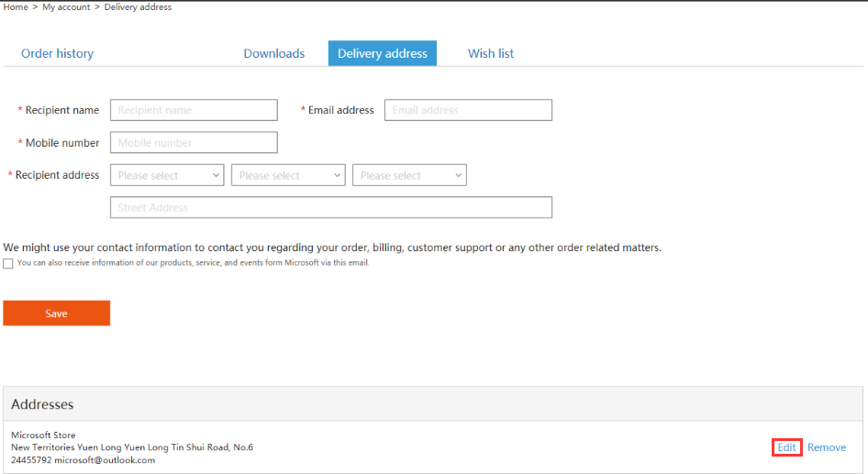Expand the first Recipient address dropdown

pyautogui.click(x=167, y=175)
